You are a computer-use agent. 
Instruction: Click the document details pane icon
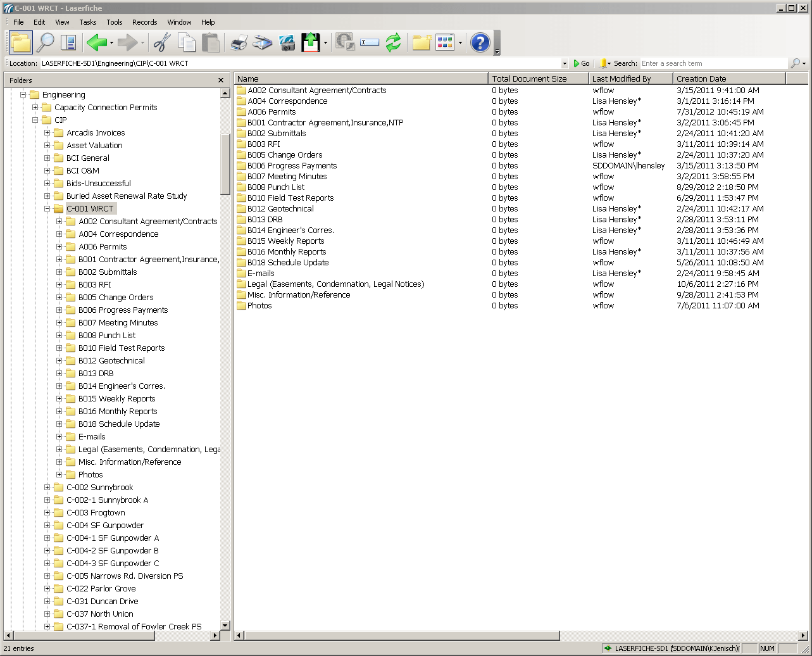[x=68, y=42]
